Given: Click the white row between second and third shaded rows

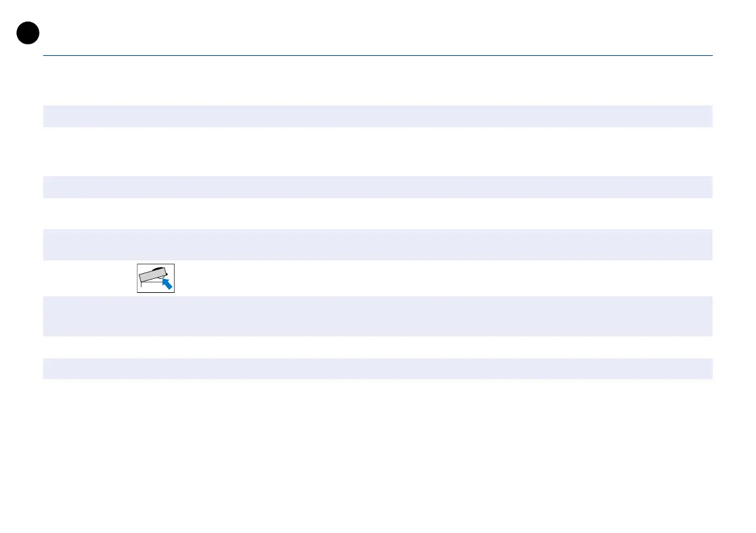Looking at the screenshot, I should (378, 213).
